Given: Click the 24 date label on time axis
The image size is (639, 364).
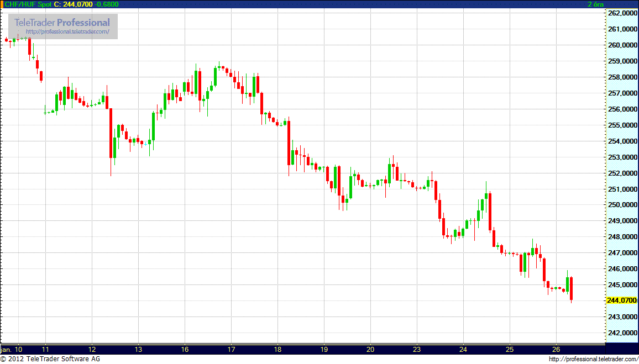Looking at the screenshot, I should (463, 349).
